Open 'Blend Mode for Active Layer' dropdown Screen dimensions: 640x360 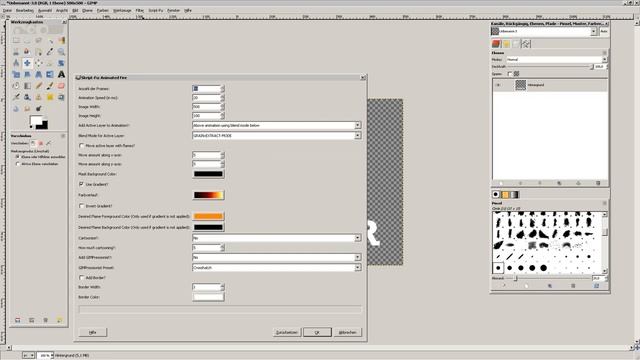[276, 136]
